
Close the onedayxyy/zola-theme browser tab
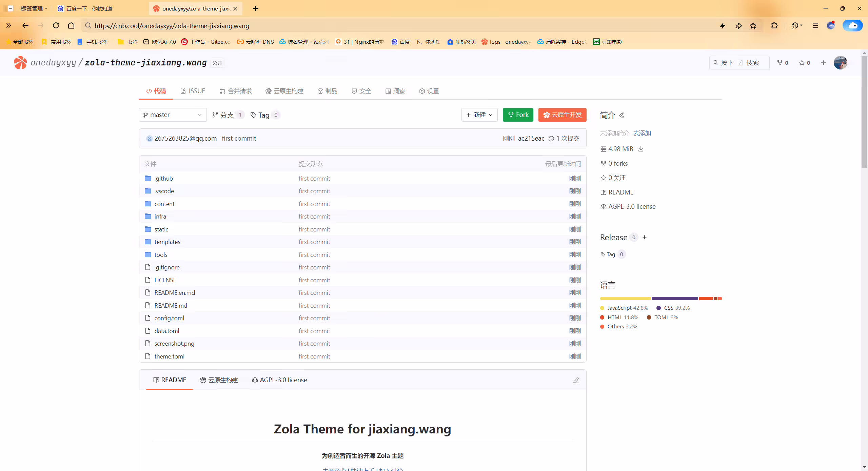[x=235, y=8]
